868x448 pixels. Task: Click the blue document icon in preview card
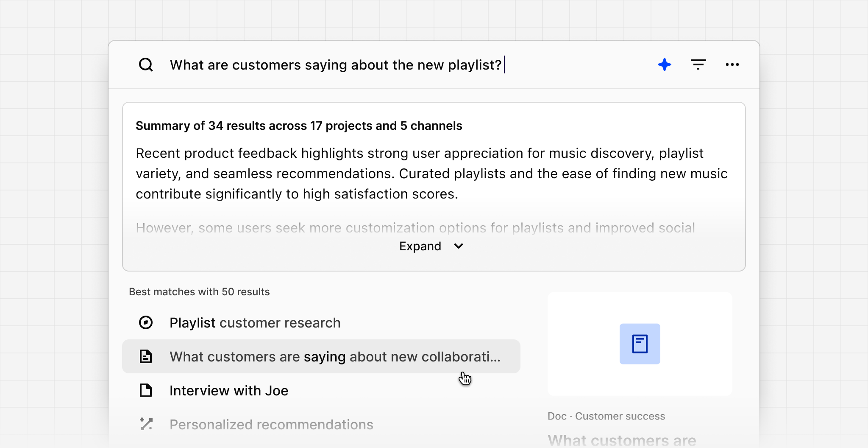(640, 344)
